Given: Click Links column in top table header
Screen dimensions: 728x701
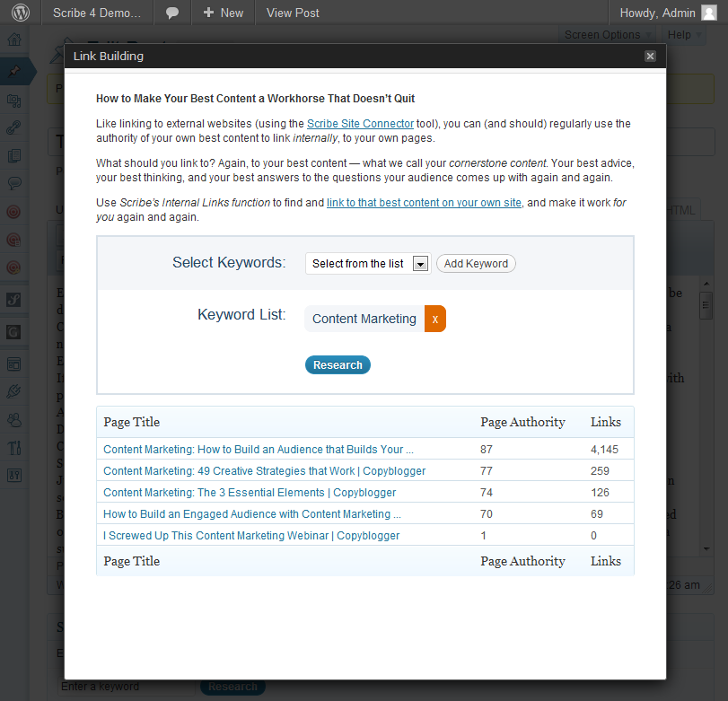Looking at the screenshot, I should (605, 422).
